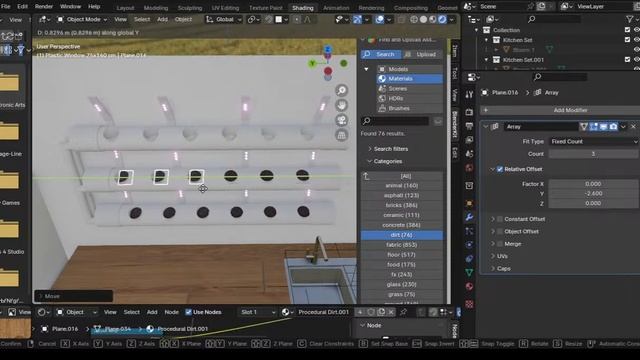Image resolution: width=640 pixels, height=360 pixels.
Task: Switch to the Shading workspace tab
Action: click(x=303, y=8)
